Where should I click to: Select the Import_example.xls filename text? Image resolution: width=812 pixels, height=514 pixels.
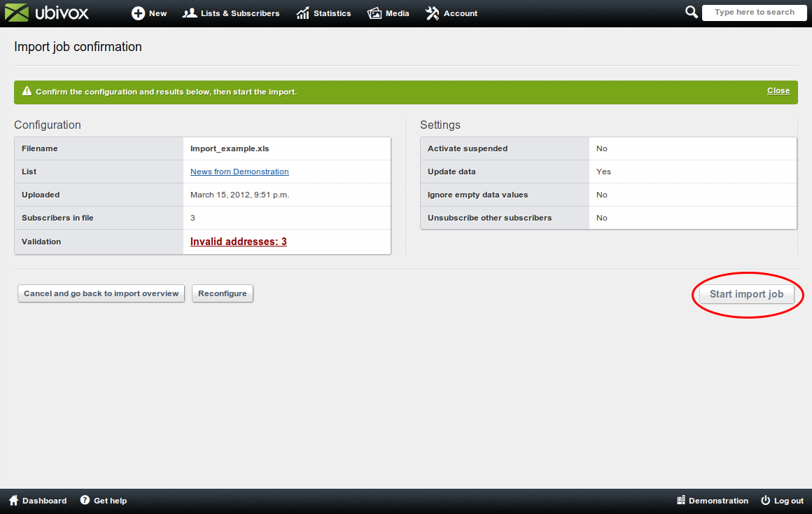click(x=230, y=148)
